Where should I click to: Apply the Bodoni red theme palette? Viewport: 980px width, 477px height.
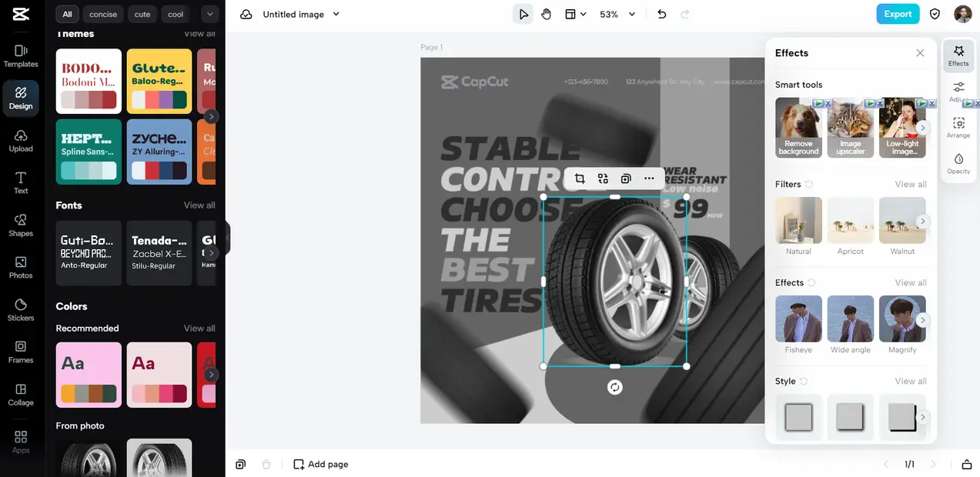coord(89,81)
